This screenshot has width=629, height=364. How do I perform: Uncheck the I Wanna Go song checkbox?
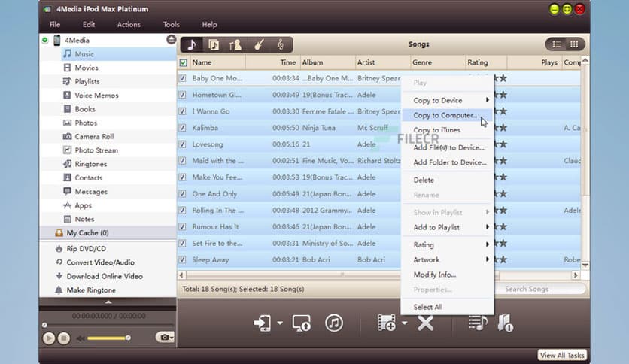pos(183,111)
